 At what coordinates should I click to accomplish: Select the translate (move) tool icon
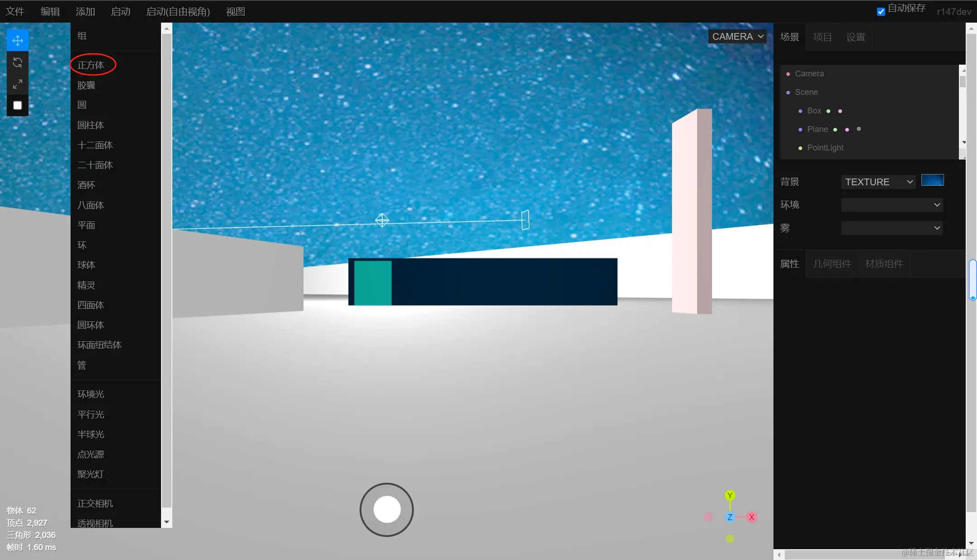click(18, 41)
